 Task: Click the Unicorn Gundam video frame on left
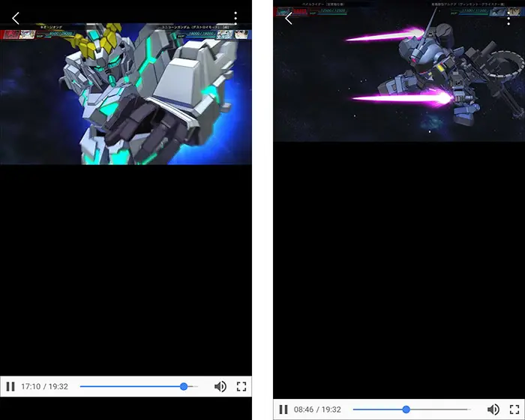point(126,94)
